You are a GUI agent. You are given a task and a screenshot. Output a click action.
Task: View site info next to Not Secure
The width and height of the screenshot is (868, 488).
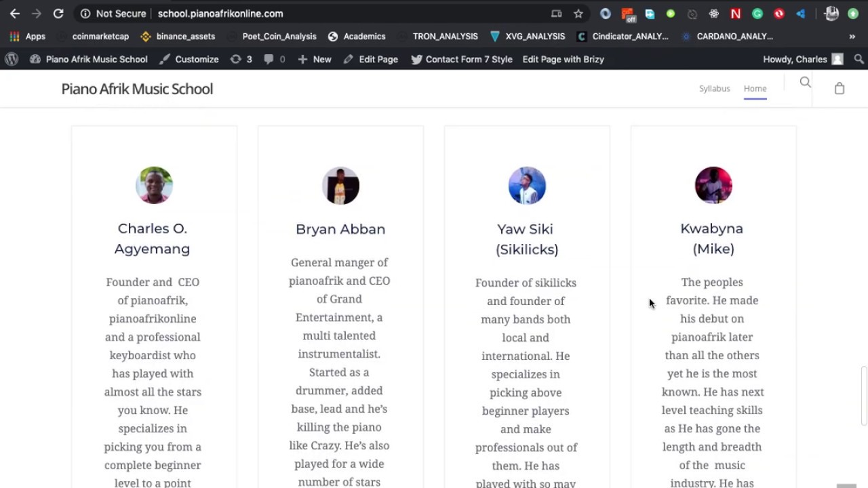[85, 14]
